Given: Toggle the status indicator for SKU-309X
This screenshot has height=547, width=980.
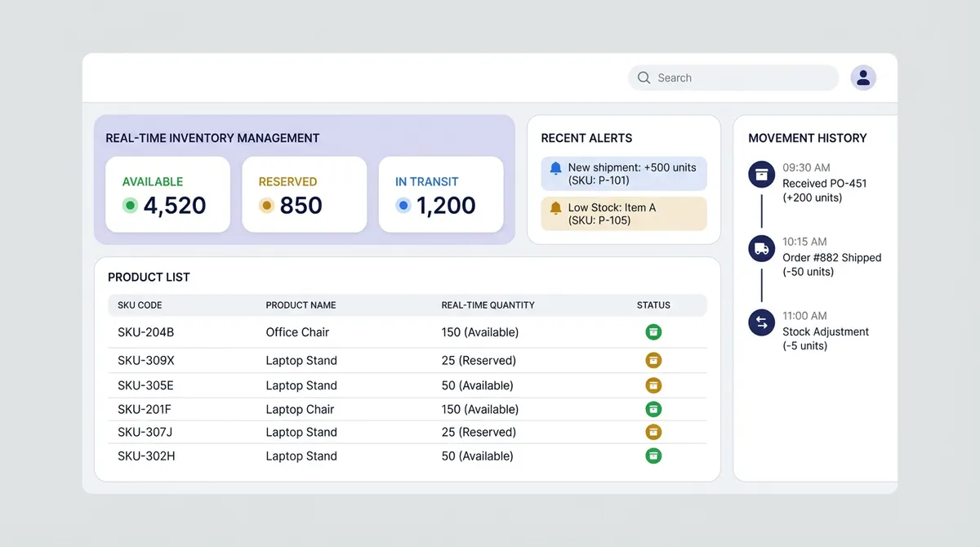Looking at the screenshot, I should click(x=653, y=360).
